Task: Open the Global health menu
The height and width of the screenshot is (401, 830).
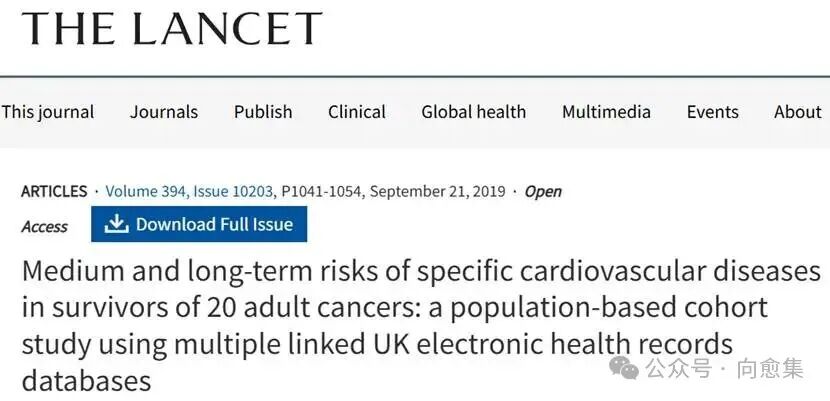Action: [473, 112]
